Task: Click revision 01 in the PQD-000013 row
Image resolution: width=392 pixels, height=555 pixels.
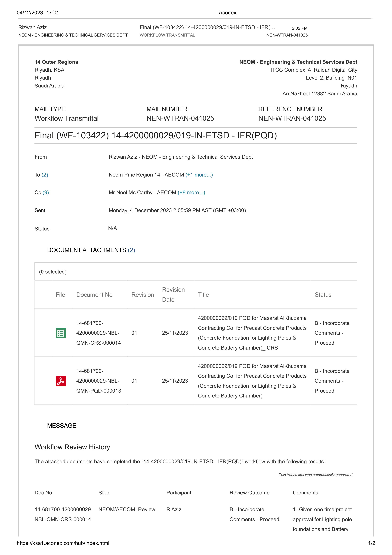Action: (134, 381)
